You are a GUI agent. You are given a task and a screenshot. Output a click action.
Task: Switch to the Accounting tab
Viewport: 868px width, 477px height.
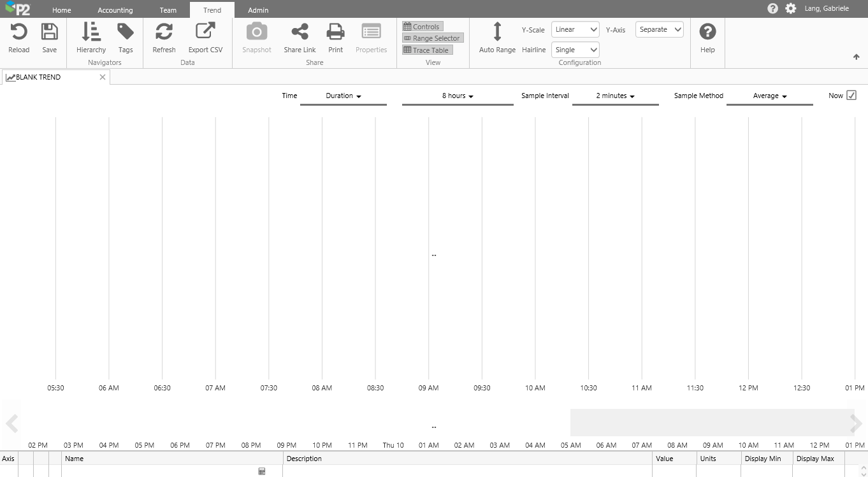(x=115, y=10)
